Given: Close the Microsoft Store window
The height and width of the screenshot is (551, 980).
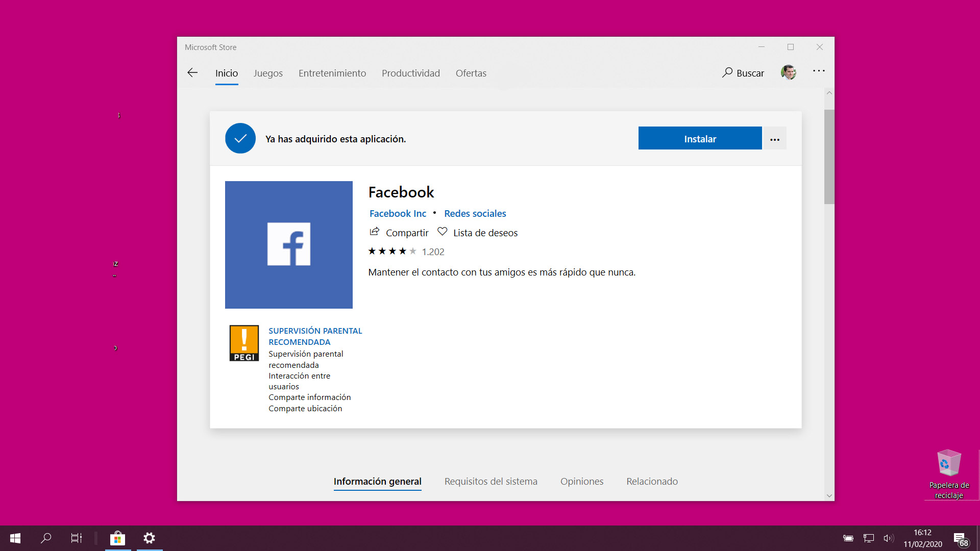Looking at the screenshot, I should click(x=820, y=47).
